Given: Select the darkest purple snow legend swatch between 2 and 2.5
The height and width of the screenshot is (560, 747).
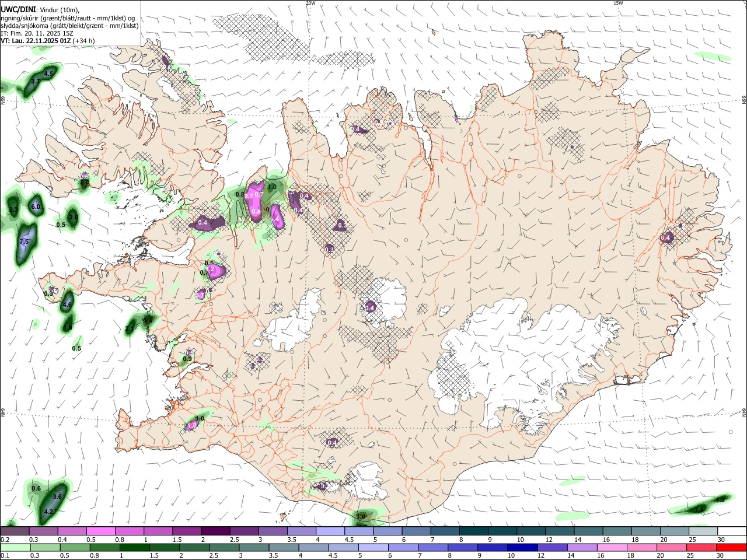Looking at the screenshot, I should point(215,531).
